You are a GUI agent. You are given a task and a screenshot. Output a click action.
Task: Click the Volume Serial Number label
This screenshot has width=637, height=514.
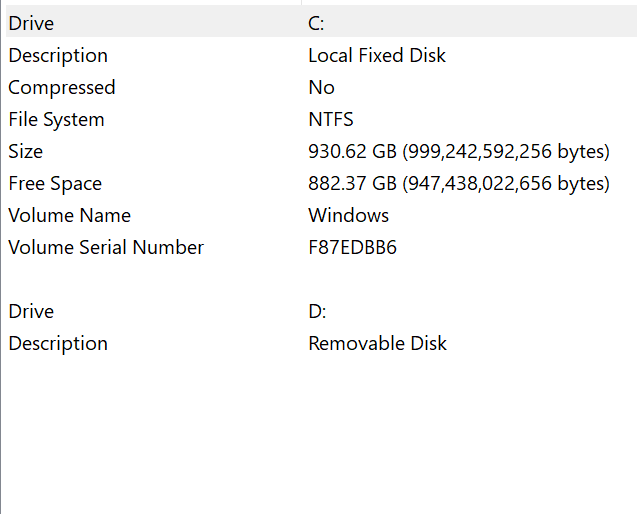pyautogui.click(x=106, y=247)
